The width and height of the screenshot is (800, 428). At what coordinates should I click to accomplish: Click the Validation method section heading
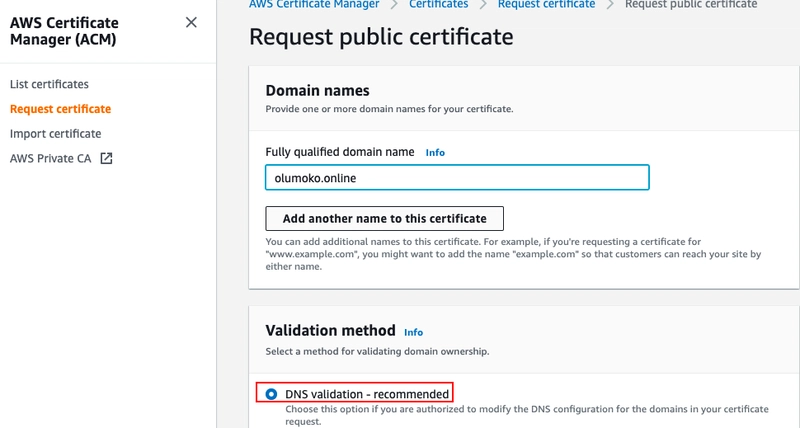click(329, 330)
